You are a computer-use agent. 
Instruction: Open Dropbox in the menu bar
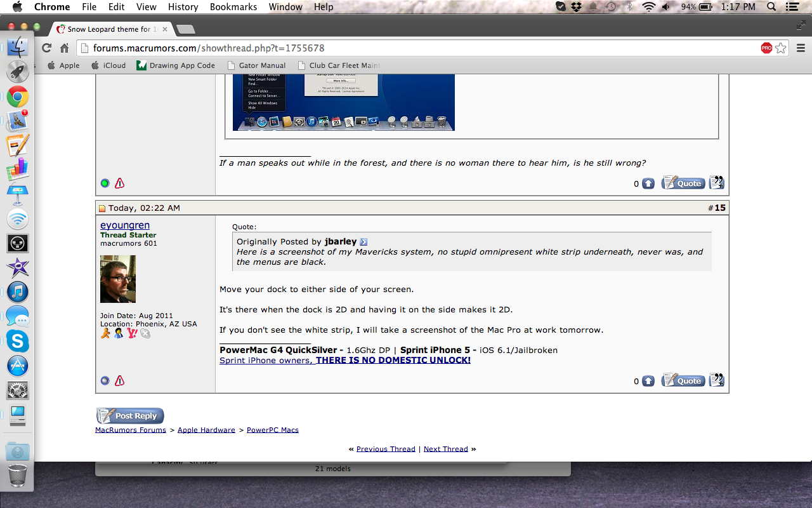click(577, 7)
